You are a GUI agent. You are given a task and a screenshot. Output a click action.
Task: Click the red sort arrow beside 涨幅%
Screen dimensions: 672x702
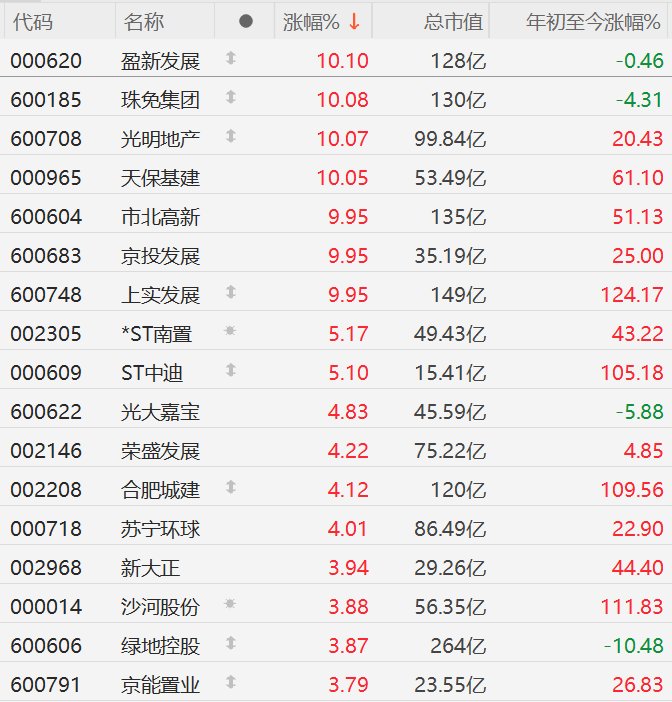(354, 21)
